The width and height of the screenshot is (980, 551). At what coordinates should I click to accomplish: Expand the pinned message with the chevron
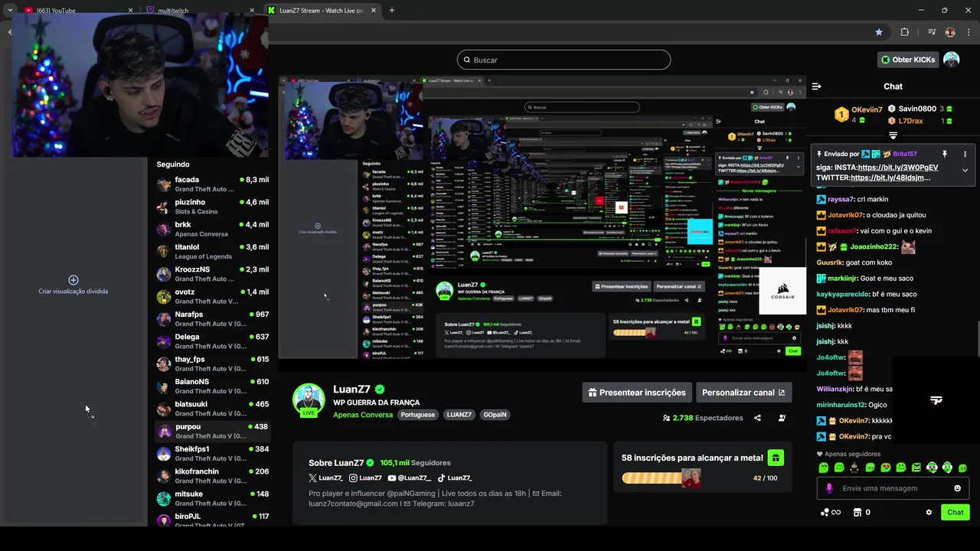coord(965,171)
